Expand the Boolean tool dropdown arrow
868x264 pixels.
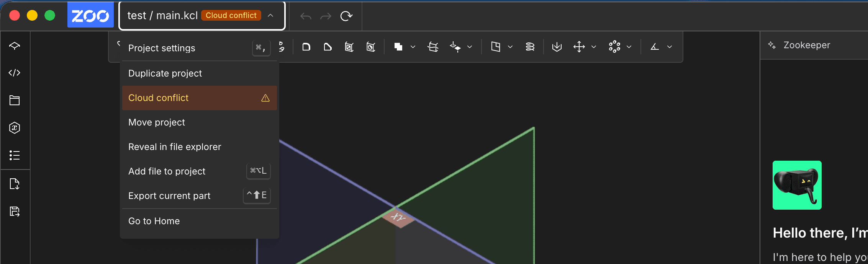click(413, 47)
